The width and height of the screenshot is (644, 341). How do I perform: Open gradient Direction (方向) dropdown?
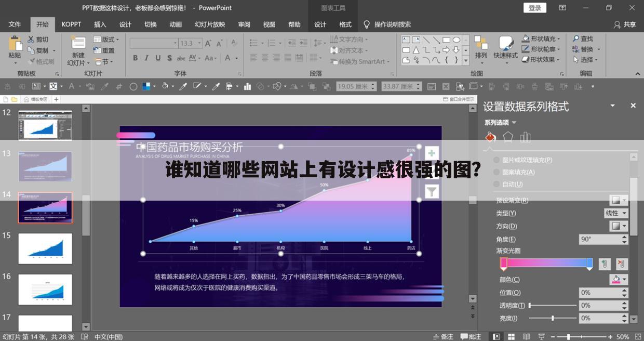pyautogui.click(x=619, y=226)
